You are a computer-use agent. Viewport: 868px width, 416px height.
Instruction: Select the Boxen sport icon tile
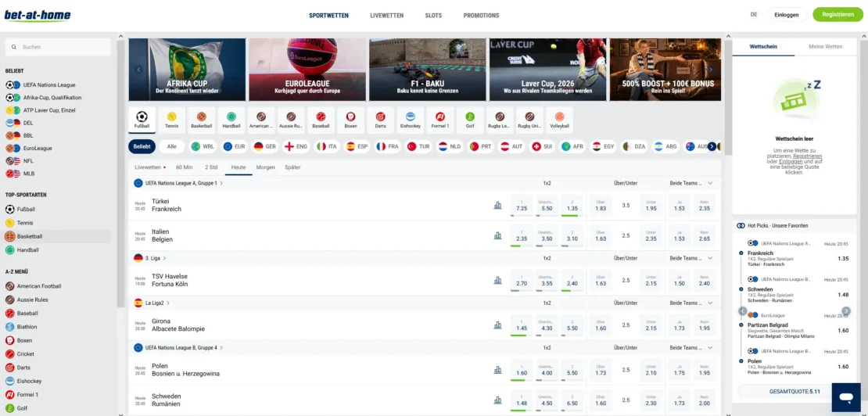pyautogui.click(x=350, y=120)
